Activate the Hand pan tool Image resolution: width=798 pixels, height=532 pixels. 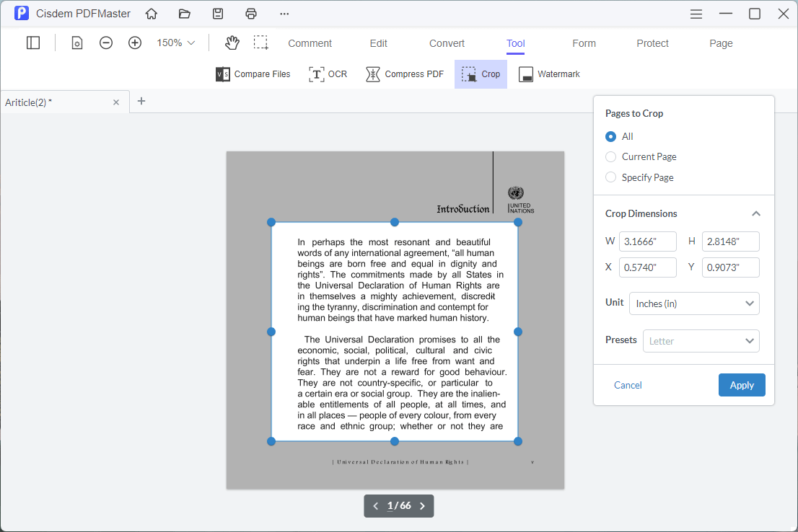232,43
